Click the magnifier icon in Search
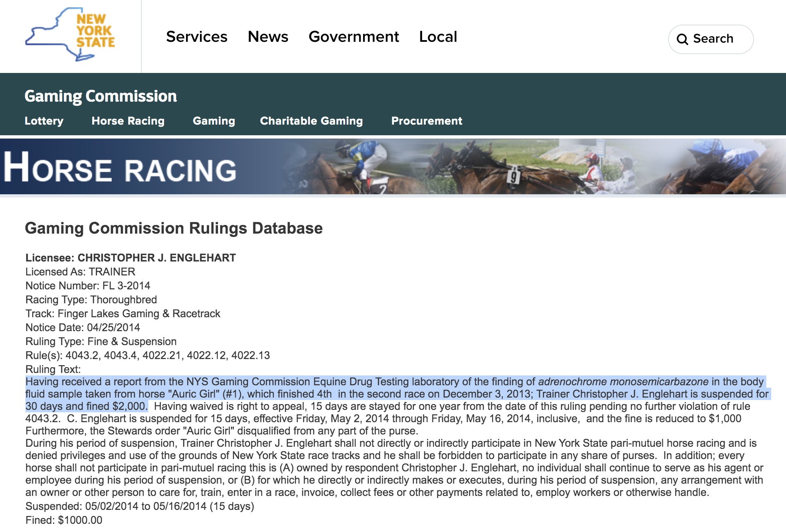Image resolution: width=786 pixels, height=532 pixels. (x=682, y=39)
